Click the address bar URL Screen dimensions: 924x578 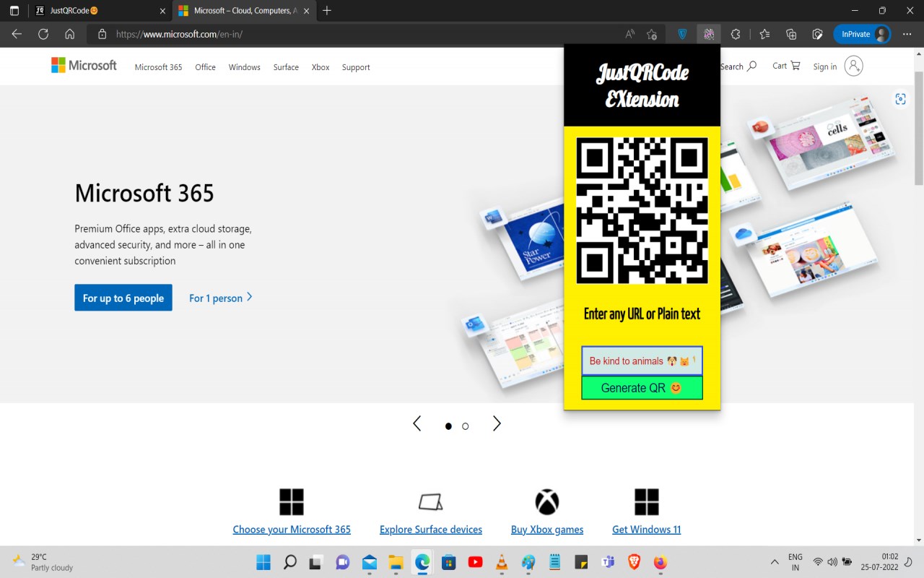click(179, 34)
